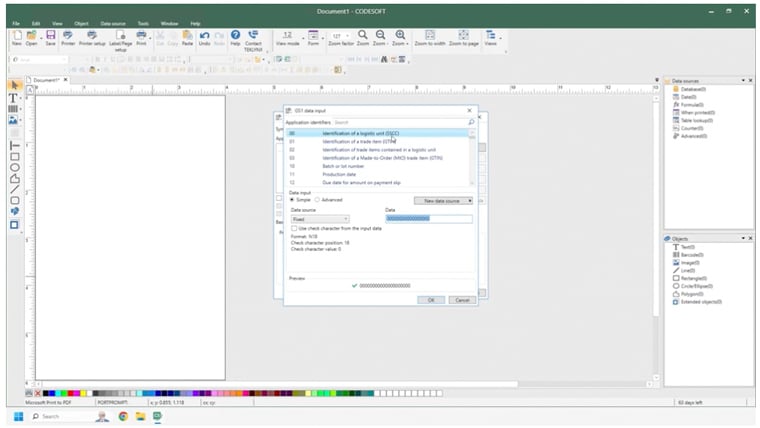760x428 pixels.
Task: Select the Image tool in left toolbar
Action: click(x=14, y=121)
